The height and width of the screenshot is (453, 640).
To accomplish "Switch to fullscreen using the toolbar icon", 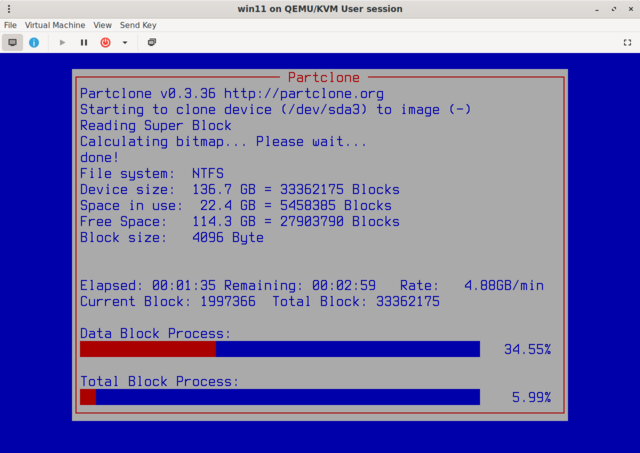I will pos(628,43).
